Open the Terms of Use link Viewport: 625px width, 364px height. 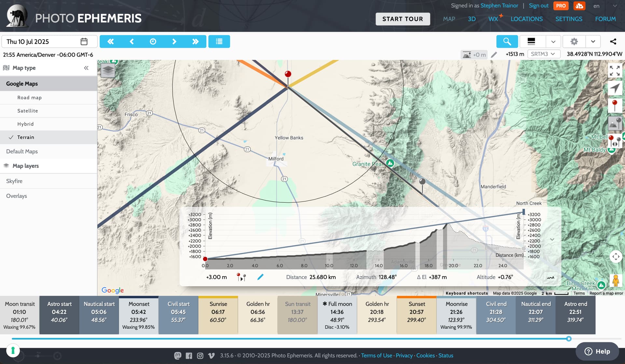pos(377,356)
